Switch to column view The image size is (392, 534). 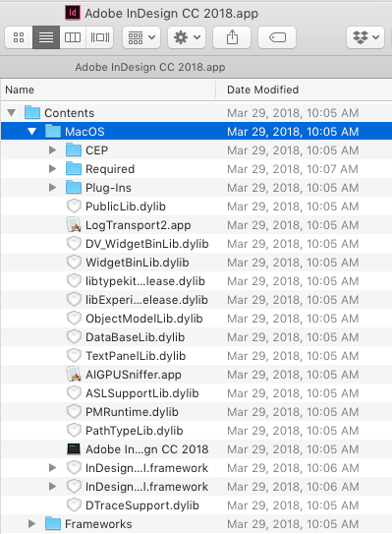[x=73, y=37]
